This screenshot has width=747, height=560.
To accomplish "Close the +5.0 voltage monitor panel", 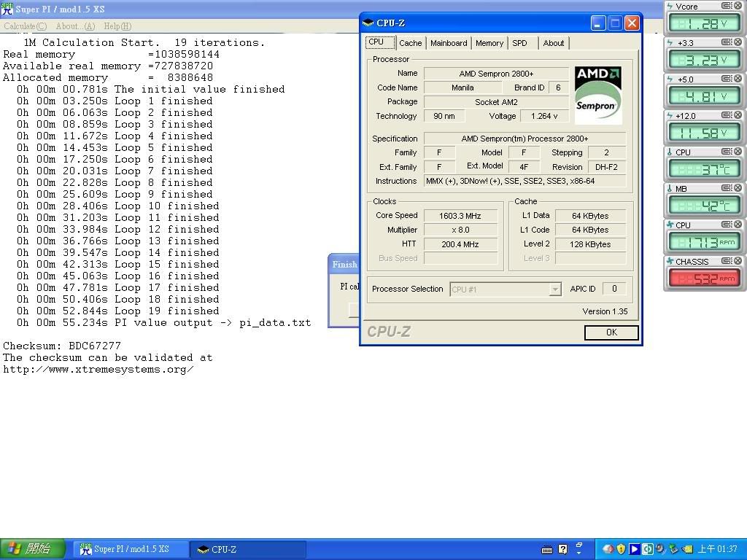I will tap(738, 79).
